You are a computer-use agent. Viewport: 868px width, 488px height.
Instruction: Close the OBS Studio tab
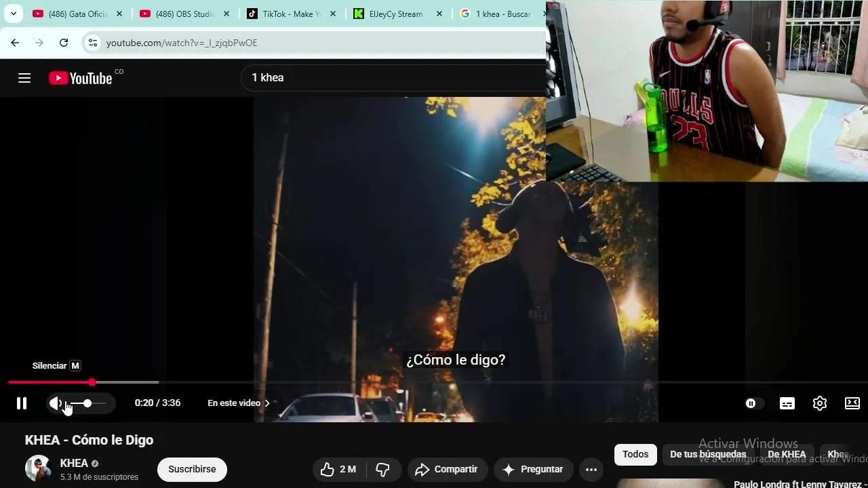click(x=226, y=14)
